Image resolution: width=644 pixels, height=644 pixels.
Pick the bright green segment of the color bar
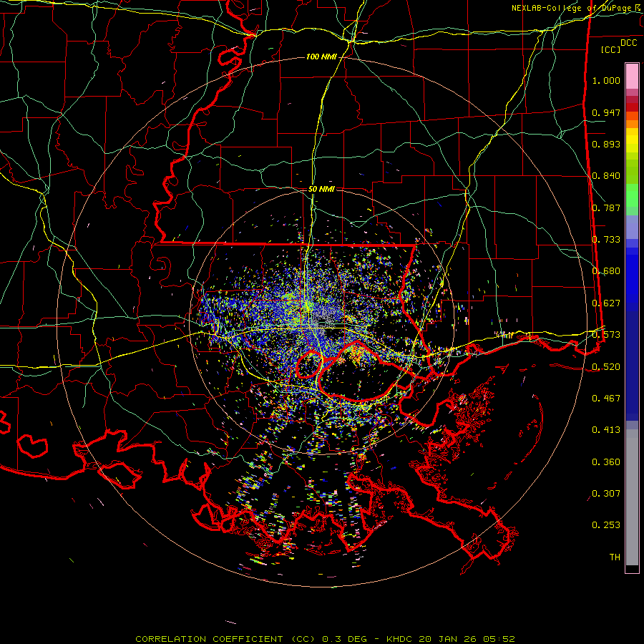[632, 195]
